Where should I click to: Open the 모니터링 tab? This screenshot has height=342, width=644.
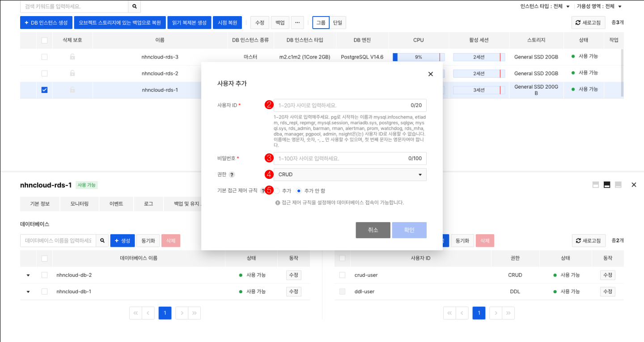pyautogui.click(x=79, y=204)
